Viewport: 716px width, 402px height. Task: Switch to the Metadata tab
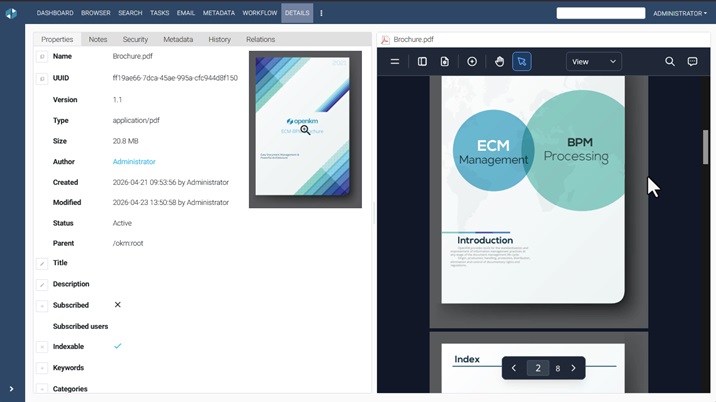pos(178,39)
